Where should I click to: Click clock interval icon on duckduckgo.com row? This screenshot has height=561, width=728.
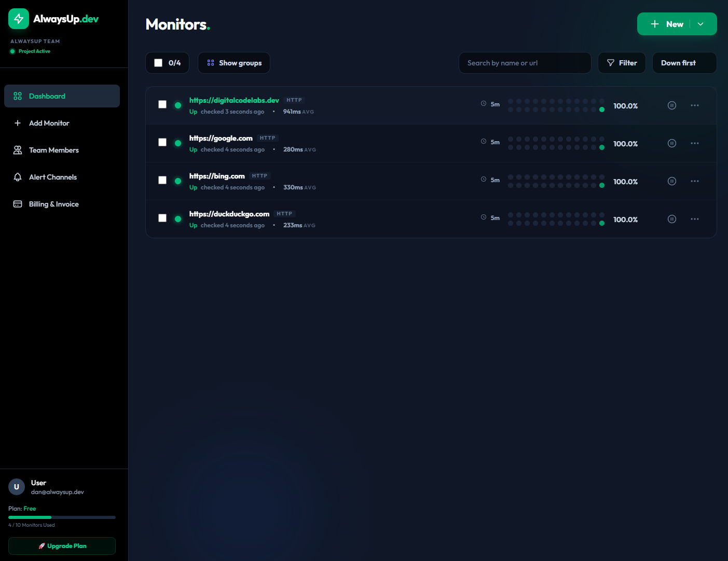(x=484, y=217)
